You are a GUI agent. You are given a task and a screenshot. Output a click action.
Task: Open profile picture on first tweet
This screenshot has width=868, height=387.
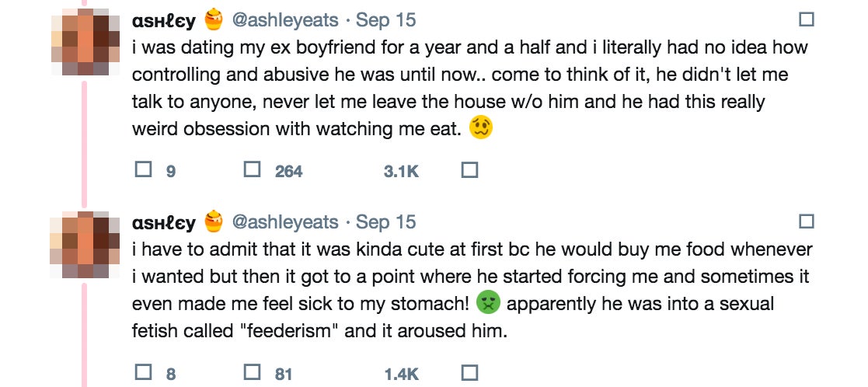point(85,43)
